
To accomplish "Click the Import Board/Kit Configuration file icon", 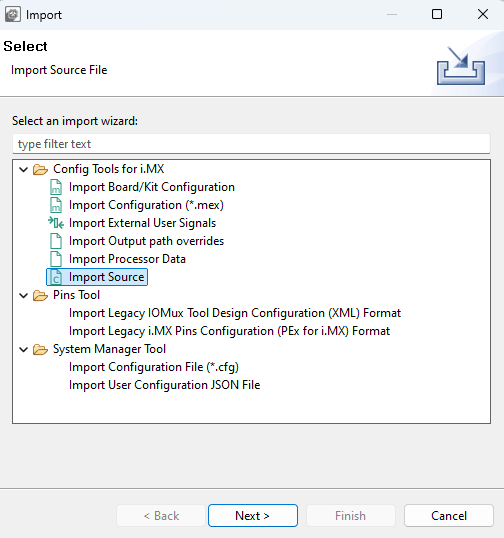I will pos(56,187).
